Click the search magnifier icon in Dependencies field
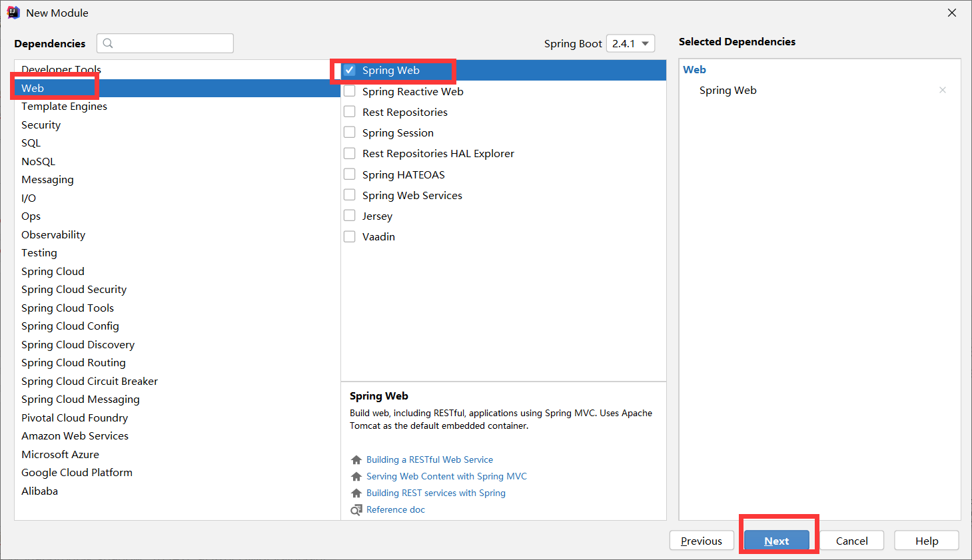This screenshot has width=972, height=560. [108, 43]
